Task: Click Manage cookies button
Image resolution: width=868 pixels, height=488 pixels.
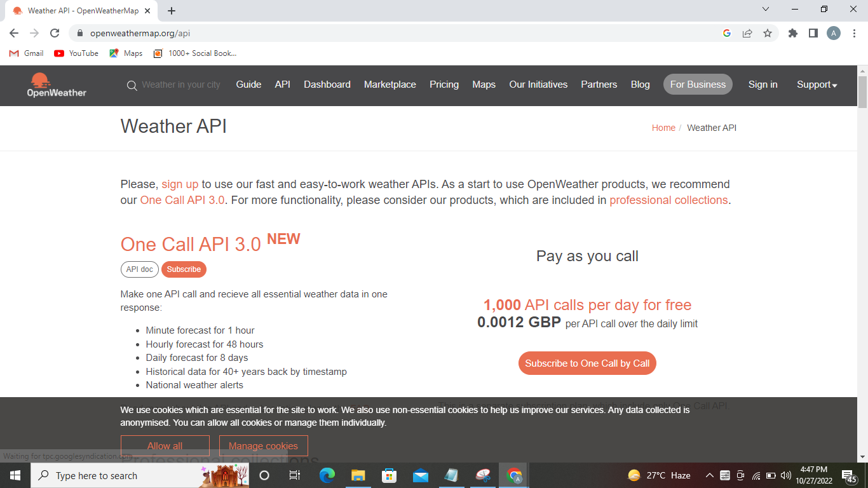Action: pos(264,446)
